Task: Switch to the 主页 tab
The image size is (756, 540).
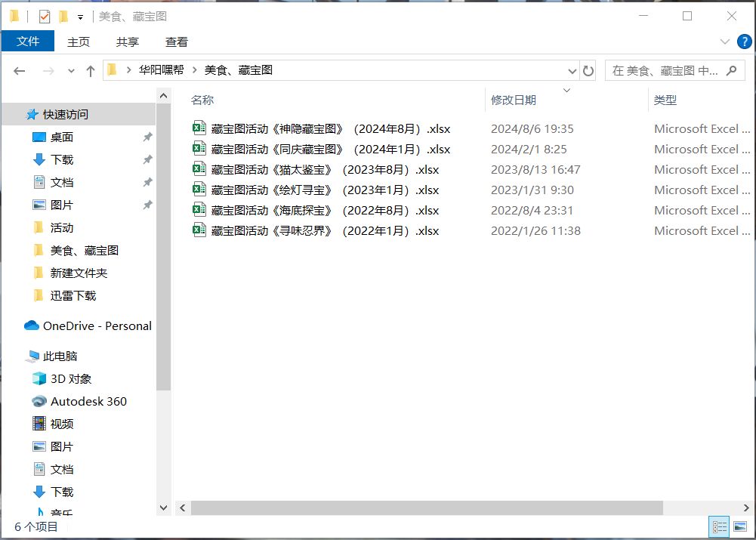Action: tap(78, 42)
